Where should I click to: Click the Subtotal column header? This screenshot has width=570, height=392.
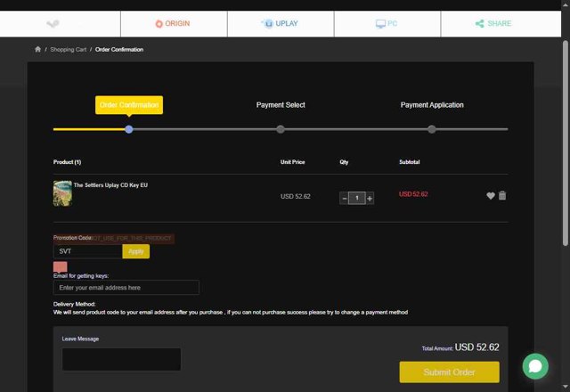410,162
